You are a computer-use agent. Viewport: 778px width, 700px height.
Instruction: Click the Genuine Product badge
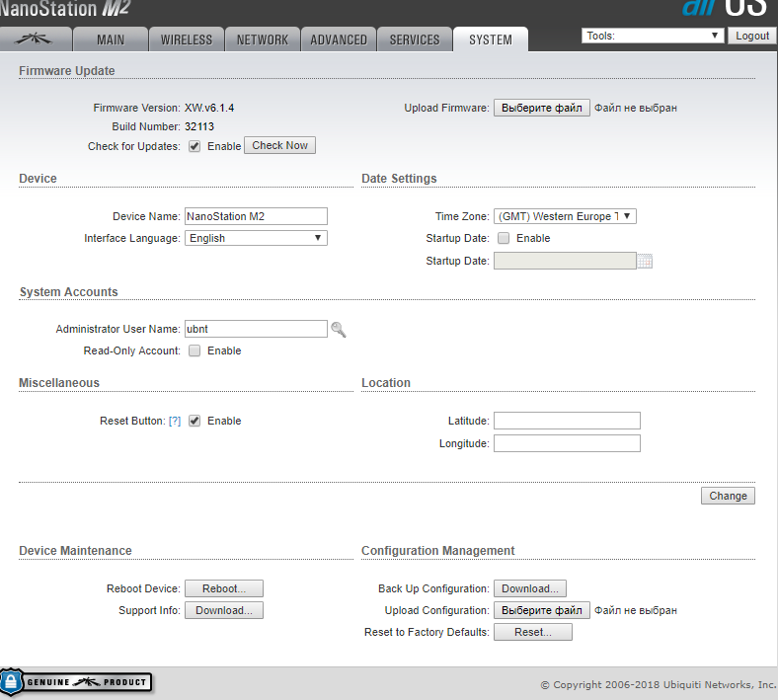(76, 682)
